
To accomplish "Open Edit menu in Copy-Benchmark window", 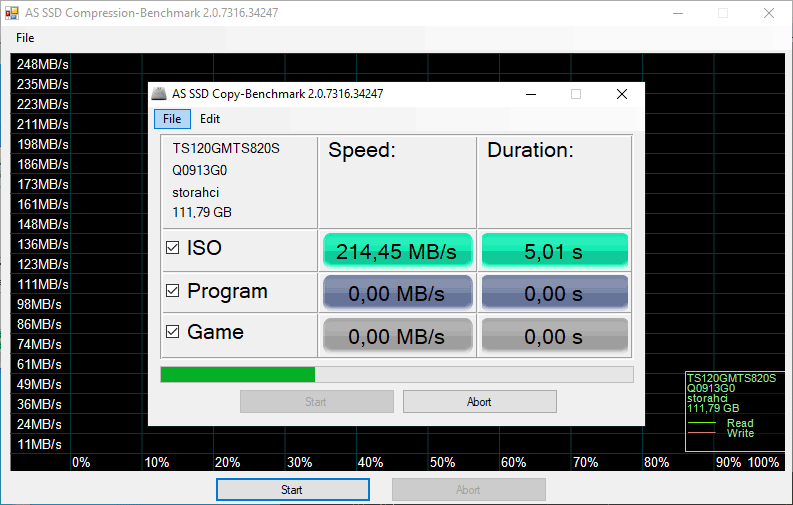I will (210, 119).
